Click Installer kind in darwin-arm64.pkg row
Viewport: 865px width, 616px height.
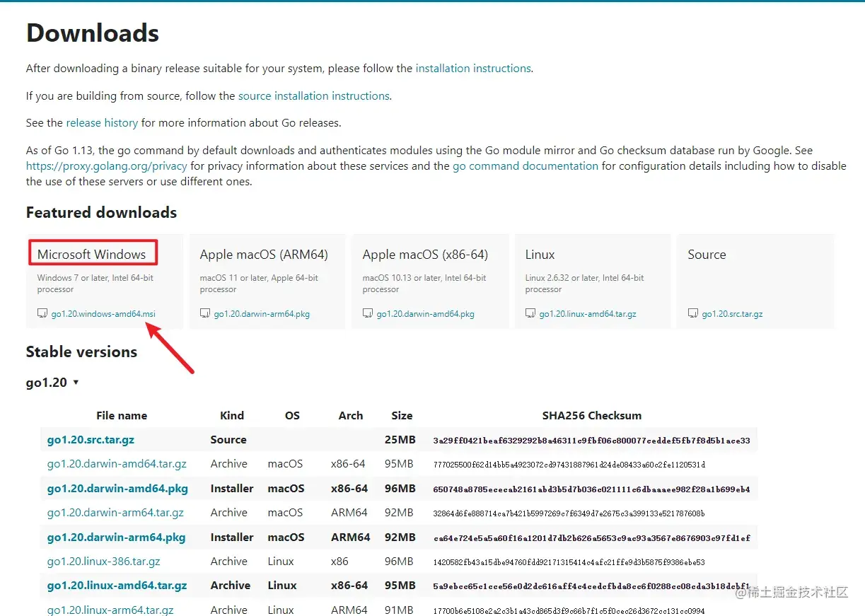click(232, 537)
